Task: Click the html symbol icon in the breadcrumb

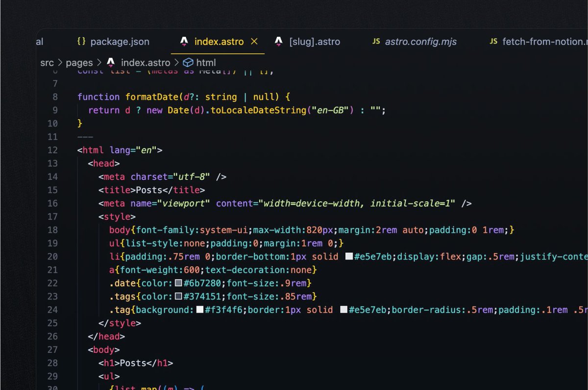Action: (x=188, y=62)
